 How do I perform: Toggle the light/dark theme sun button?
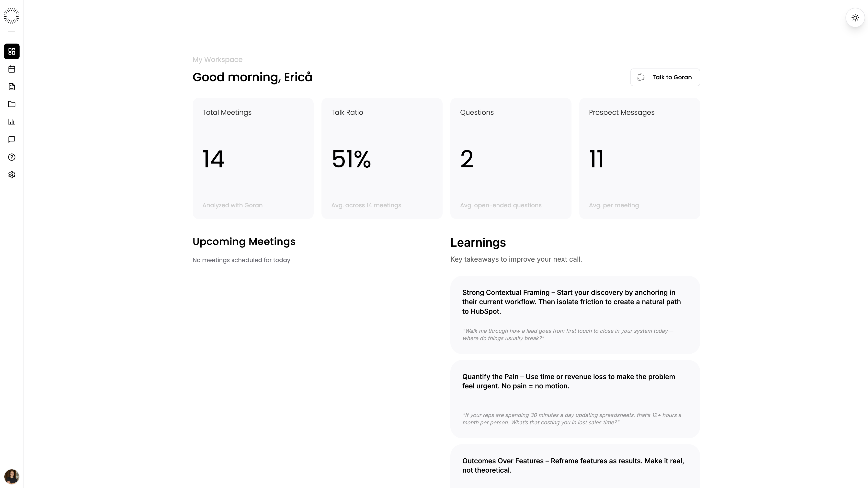pyautogui.click(x=855, y=18)
